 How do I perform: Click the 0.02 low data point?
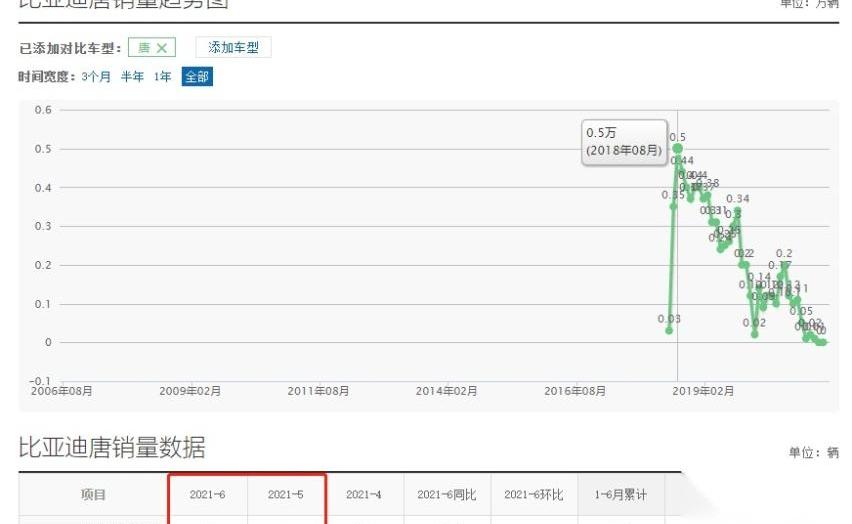click(755, 334)
